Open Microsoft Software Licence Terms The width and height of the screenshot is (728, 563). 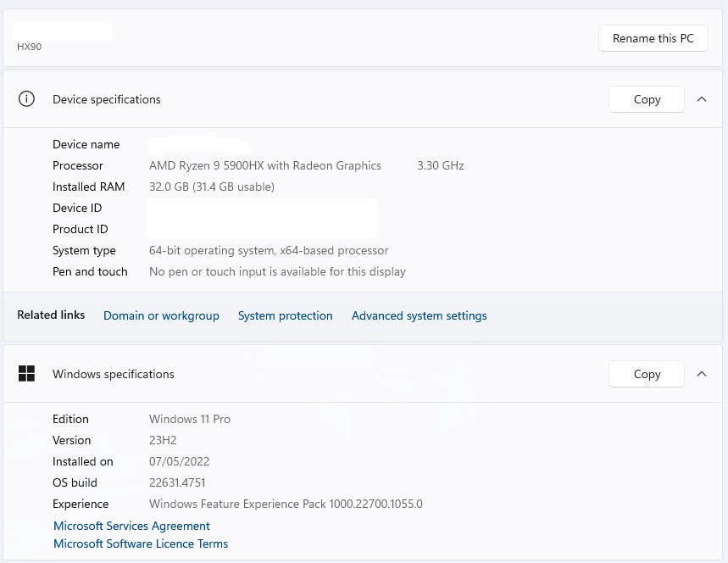coord(141,543)
